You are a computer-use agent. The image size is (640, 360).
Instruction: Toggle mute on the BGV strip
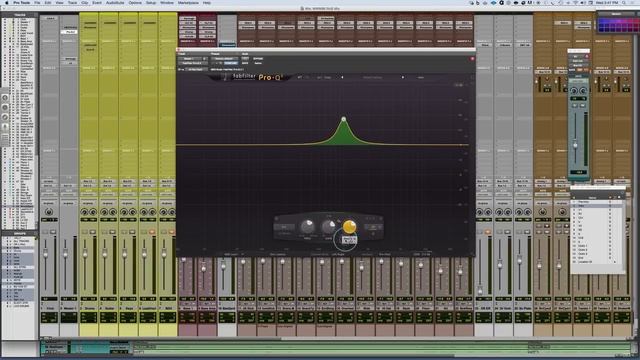(x=172, y=232)
